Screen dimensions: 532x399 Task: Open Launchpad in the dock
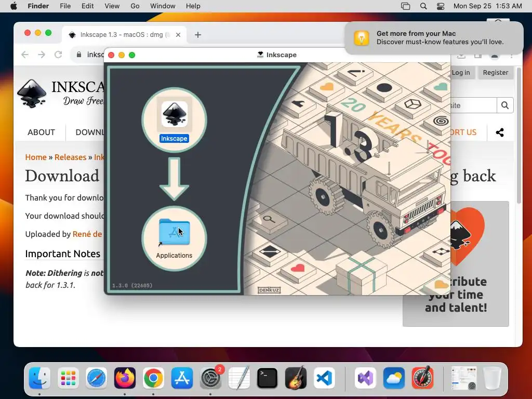pyautogui.click(x=68, y=378)
